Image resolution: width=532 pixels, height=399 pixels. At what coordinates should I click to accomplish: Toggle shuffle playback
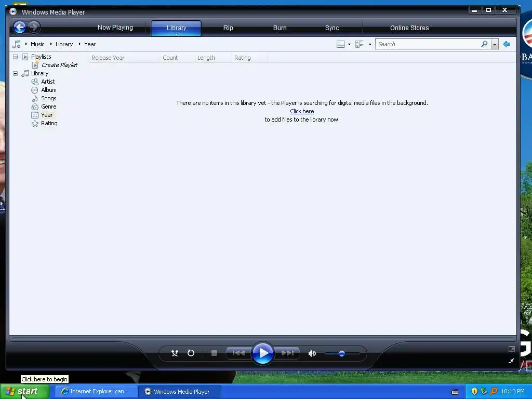tap(175, 353)
